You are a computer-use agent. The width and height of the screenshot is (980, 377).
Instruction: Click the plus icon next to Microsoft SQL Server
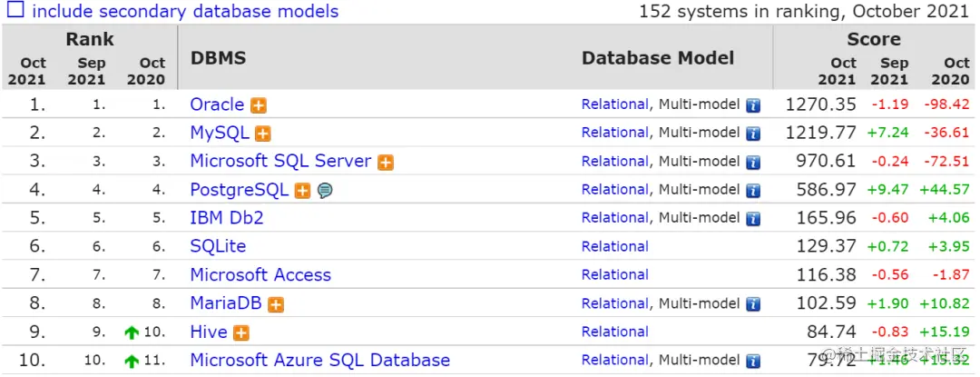(386, 163)
